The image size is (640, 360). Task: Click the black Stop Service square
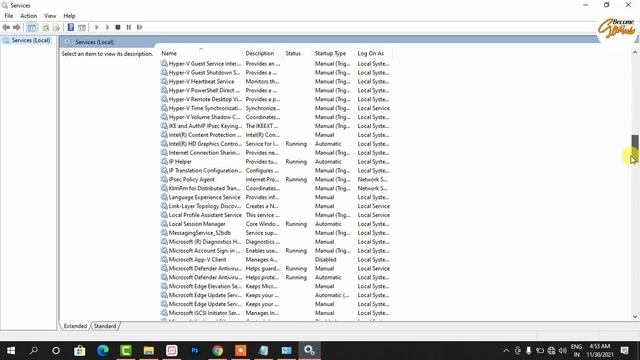pos(118,27)
